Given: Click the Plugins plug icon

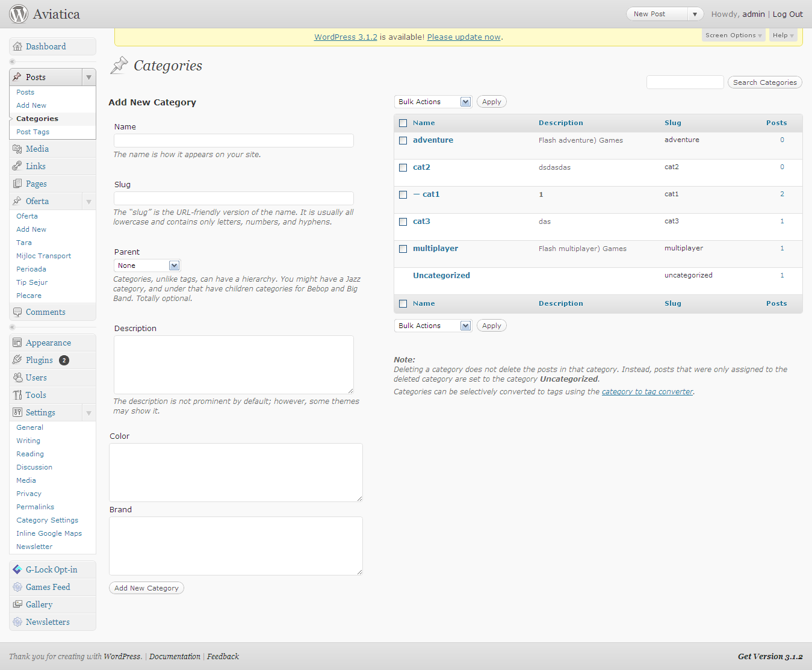Looking at the screenshot, I should (x=17, y=360).
